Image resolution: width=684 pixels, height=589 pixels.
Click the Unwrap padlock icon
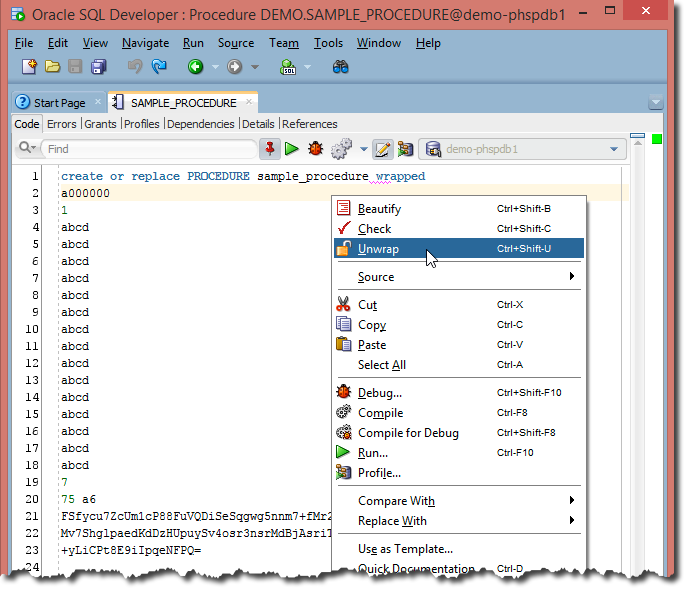click(344, 248)
